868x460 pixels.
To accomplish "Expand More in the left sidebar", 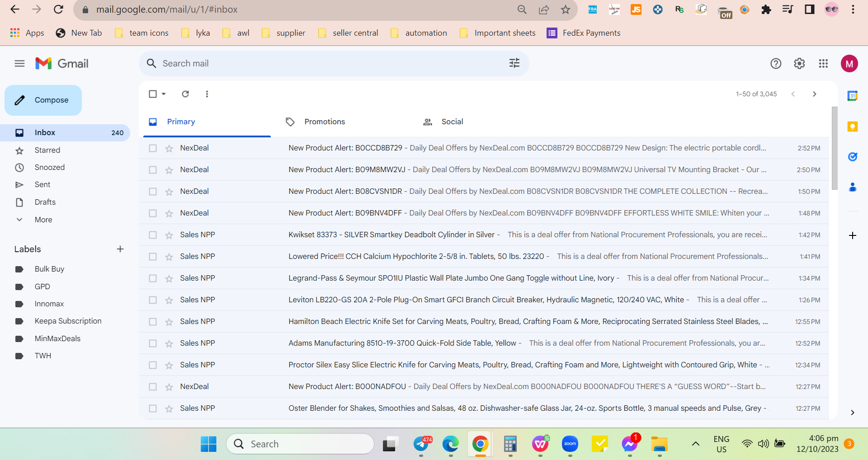I will (43, 220).
